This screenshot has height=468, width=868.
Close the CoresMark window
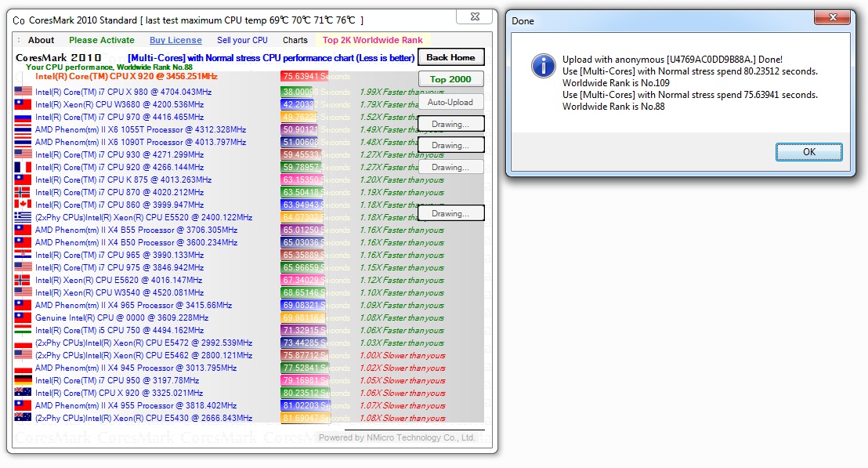[475, 16]
